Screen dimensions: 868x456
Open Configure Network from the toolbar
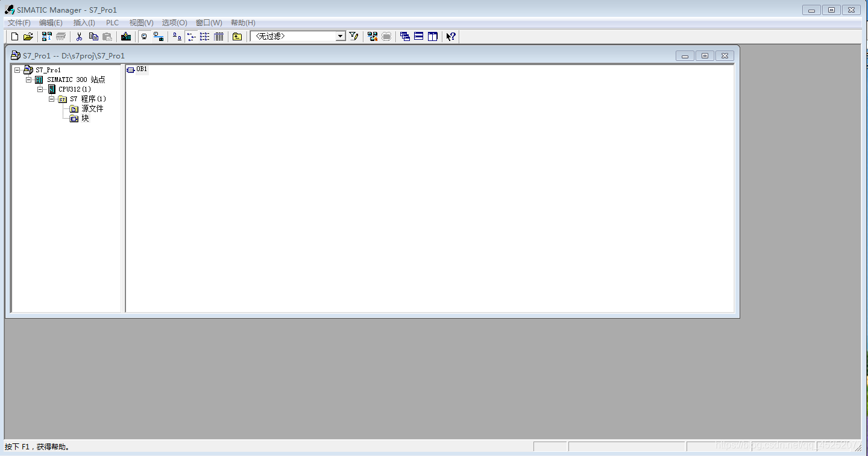click(373, 37)
